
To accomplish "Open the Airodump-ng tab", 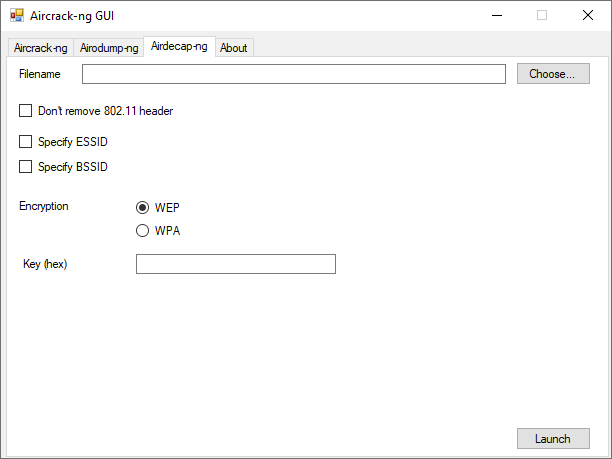I will click(109, 48).
